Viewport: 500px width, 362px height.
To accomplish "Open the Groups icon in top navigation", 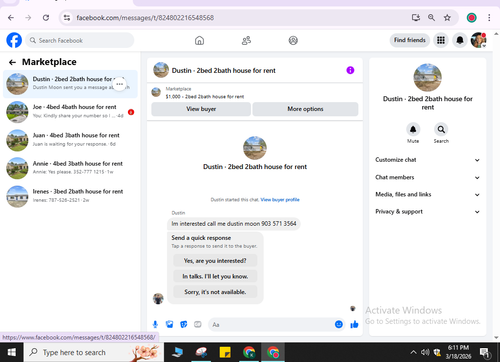I will coord(293,41).
